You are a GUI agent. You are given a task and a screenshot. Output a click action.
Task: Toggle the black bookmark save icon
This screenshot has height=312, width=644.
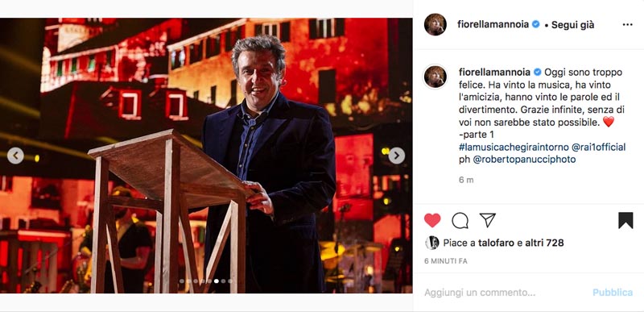click(625, 220)
